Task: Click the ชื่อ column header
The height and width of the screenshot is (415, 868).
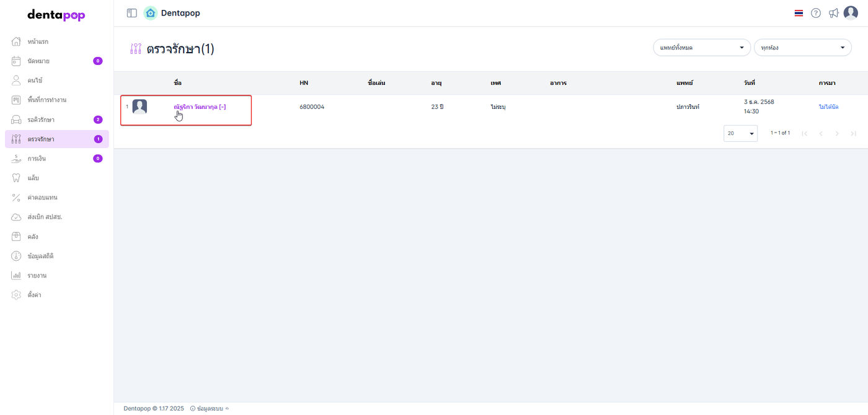Action: coord(177,82)
